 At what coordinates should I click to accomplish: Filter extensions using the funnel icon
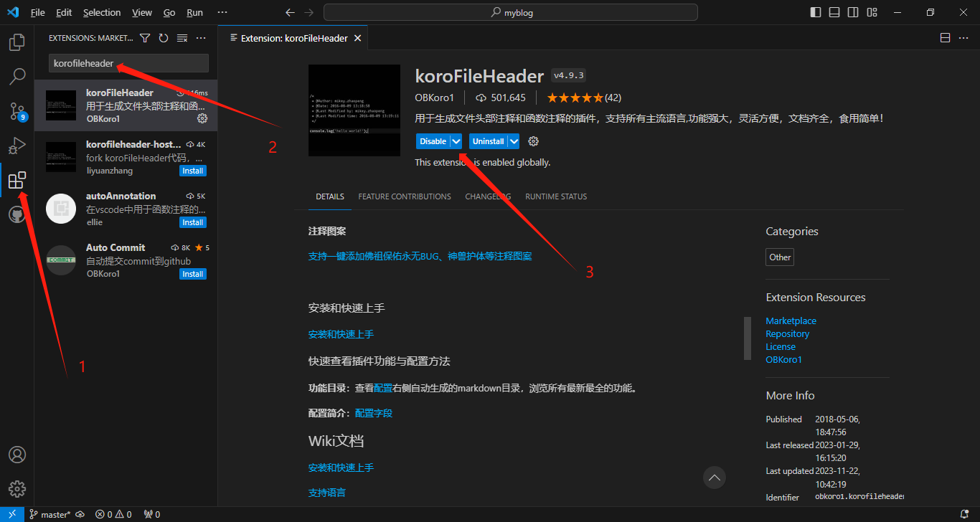[144, 37]
